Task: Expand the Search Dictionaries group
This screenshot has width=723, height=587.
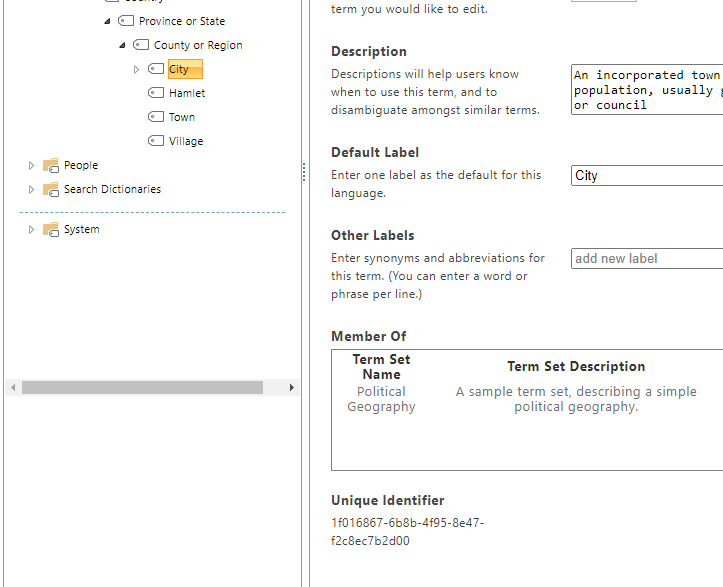Action: [31, 190]
